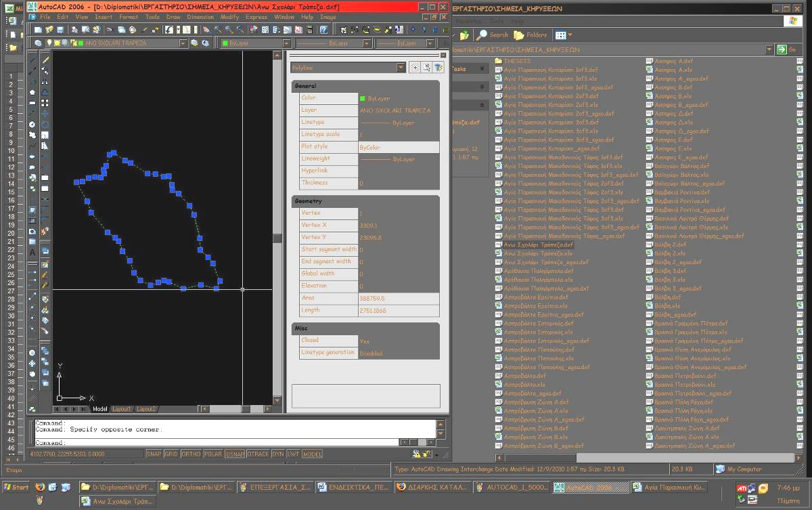
Task: Switch to Αγία Παρασκευή Excel taskbar button
Action: (669, 487)
